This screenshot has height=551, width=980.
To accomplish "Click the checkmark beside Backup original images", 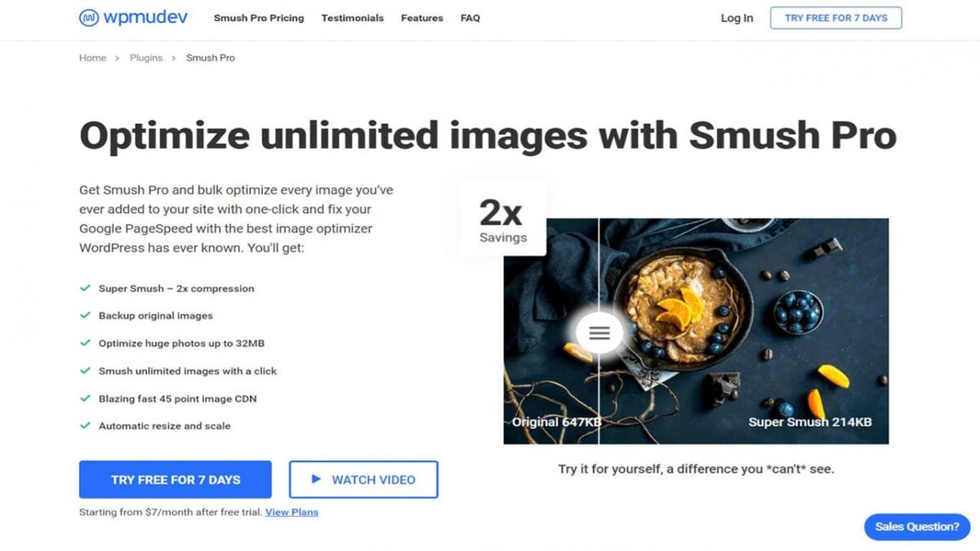I will (x=84, y=315).
